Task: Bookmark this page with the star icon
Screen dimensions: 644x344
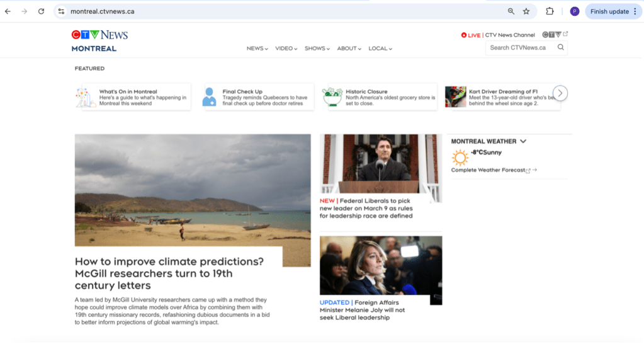Action: [x=526, y=11]
